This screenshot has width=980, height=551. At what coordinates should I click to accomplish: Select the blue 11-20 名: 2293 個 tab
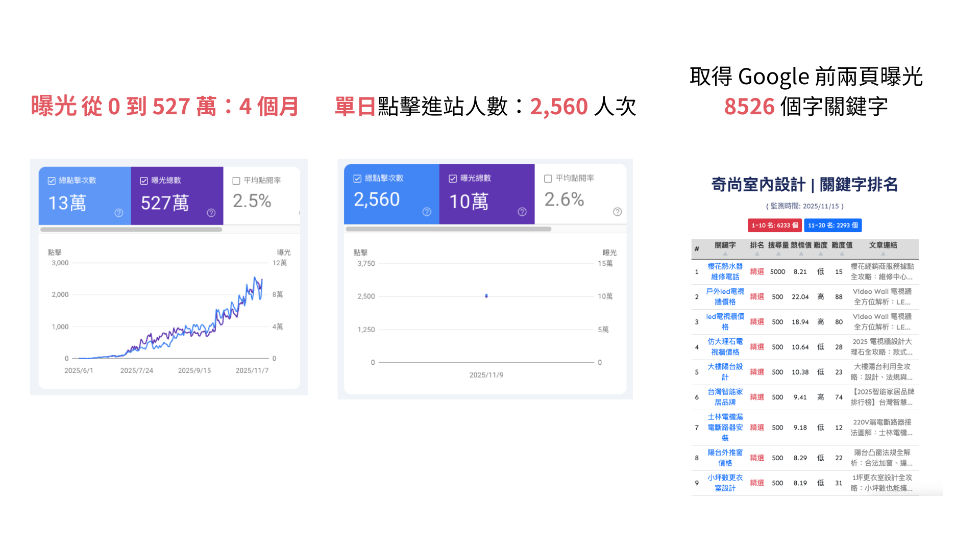coord(832,226)
